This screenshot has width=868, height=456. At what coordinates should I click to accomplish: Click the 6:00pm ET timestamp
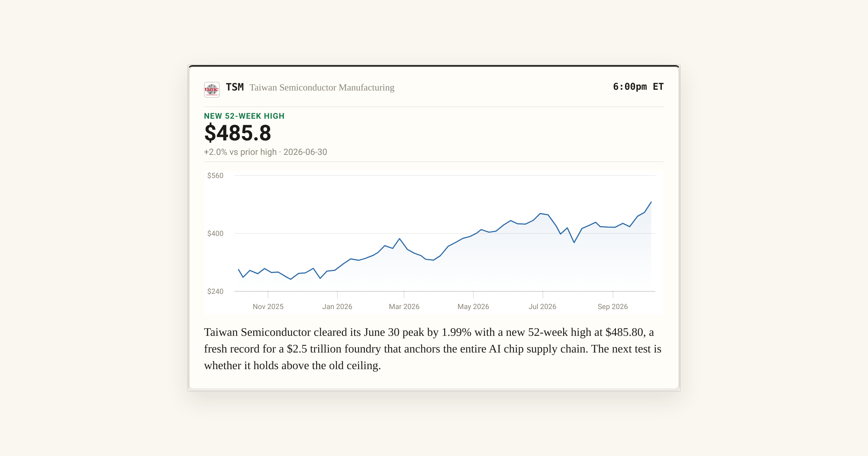pyautogui.click(x=638, y=87)
